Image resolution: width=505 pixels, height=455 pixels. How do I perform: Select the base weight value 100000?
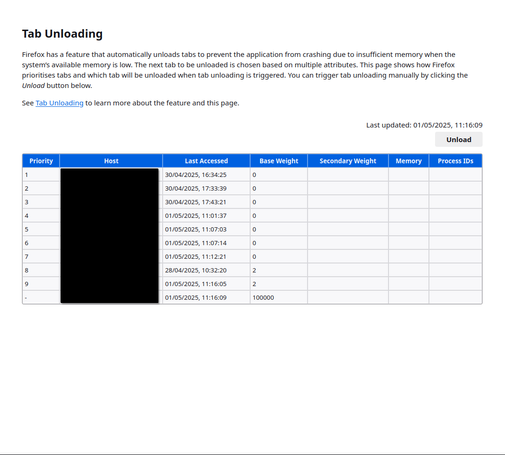tap(263, 298)
